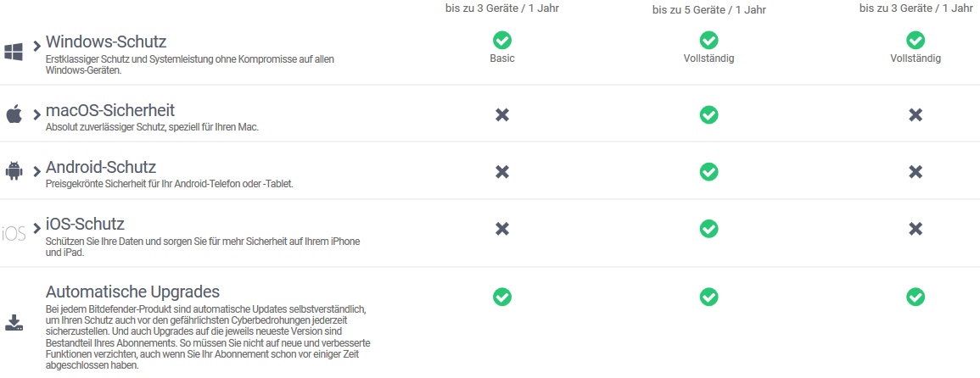
Task: Click the Automatische Upgrades heading
Action: click(133, 292)
